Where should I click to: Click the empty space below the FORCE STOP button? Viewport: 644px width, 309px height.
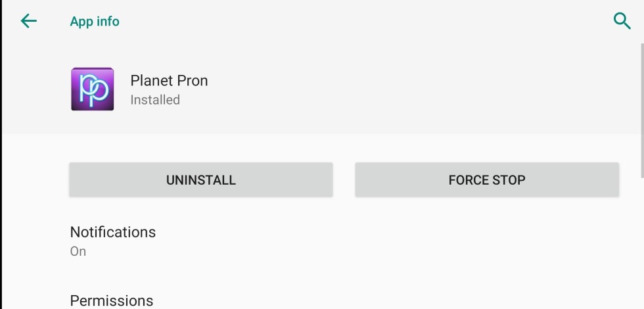coord(487,209)
